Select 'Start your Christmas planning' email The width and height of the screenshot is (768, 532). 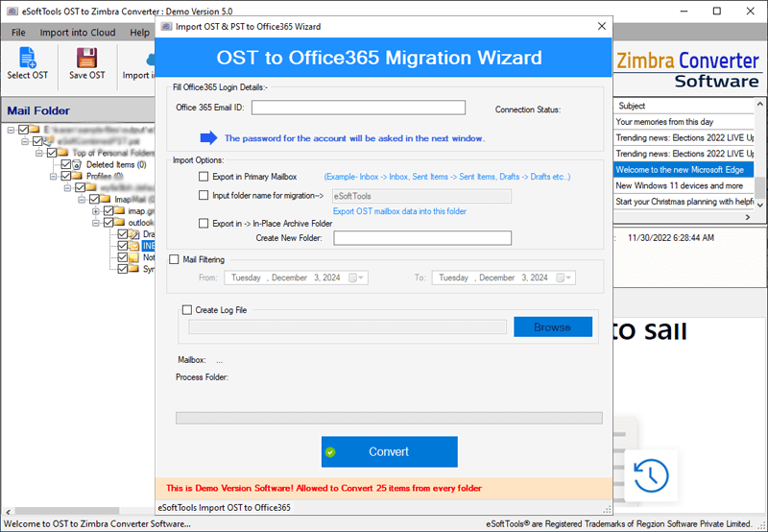coord(684,202)
